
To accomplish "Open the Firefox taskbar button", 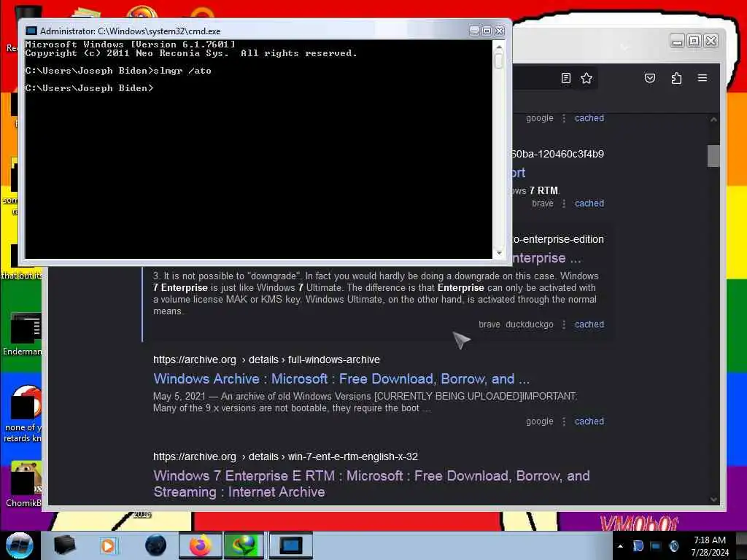I will coord(201,545).
